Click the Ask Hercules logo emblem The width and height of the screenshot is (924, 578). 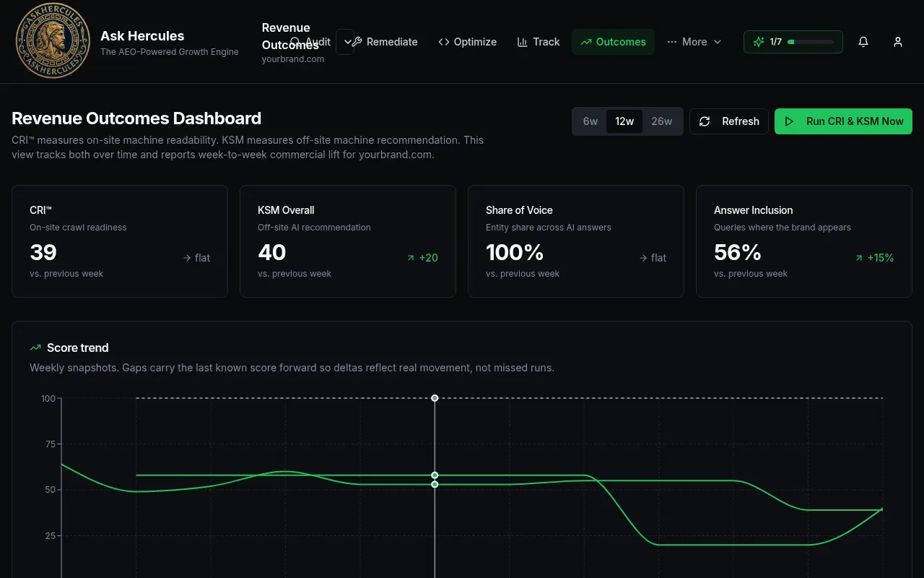[x=53, y=40]
